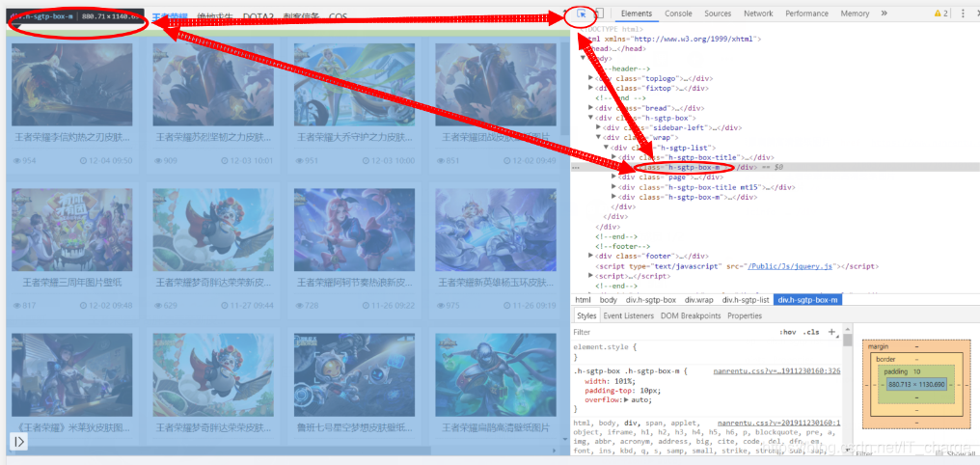Expand the div class="footer" node
980x465 pixels.
click(x=591, y=256)
